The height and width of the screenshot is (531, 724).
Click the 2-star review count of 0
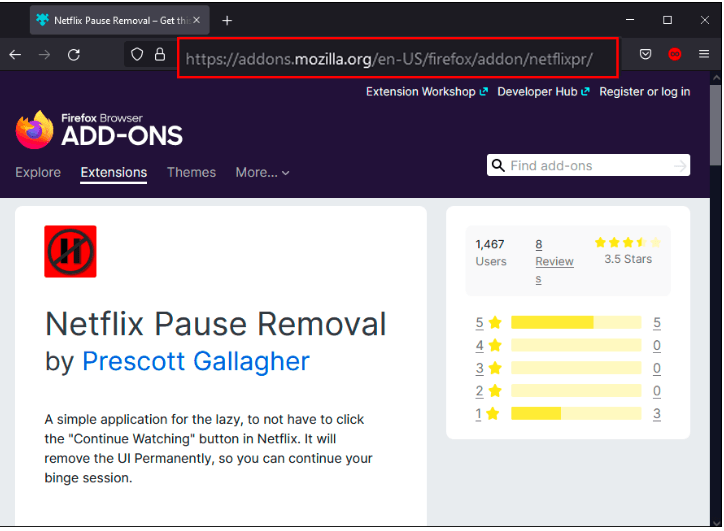point(657,391)
